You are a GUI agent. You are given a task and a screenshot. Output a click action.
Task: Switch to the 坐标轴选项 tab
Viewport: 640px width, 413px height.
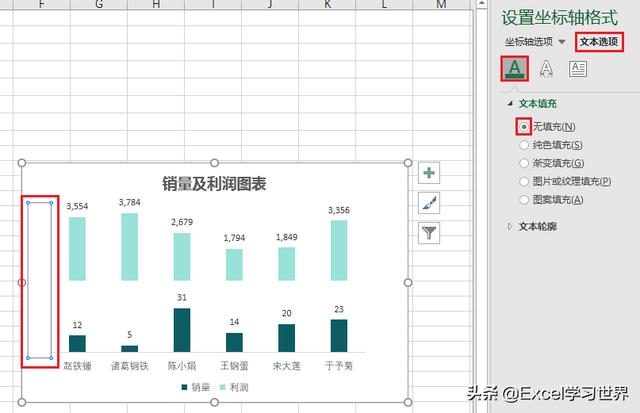tap(529, 42)
